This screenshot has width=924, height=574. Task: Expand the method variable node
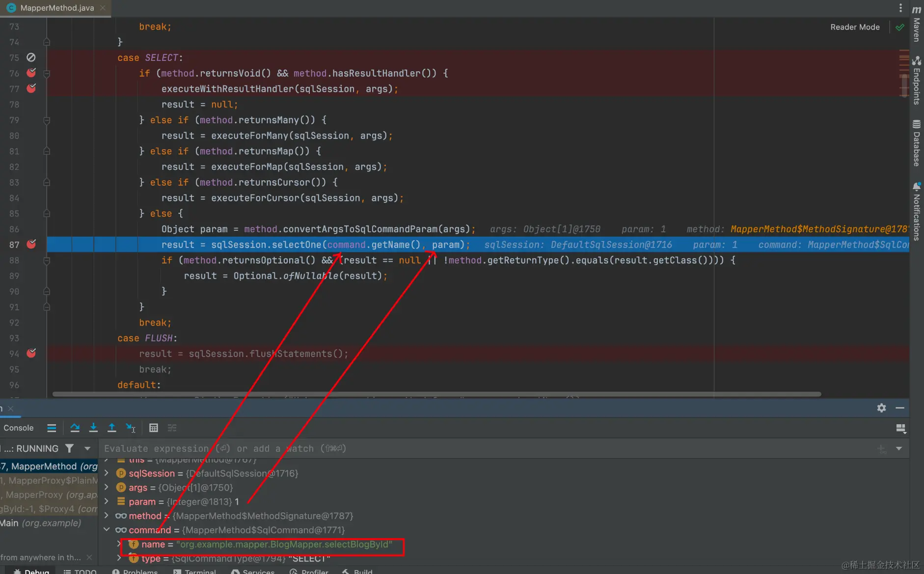pos(107,516)
